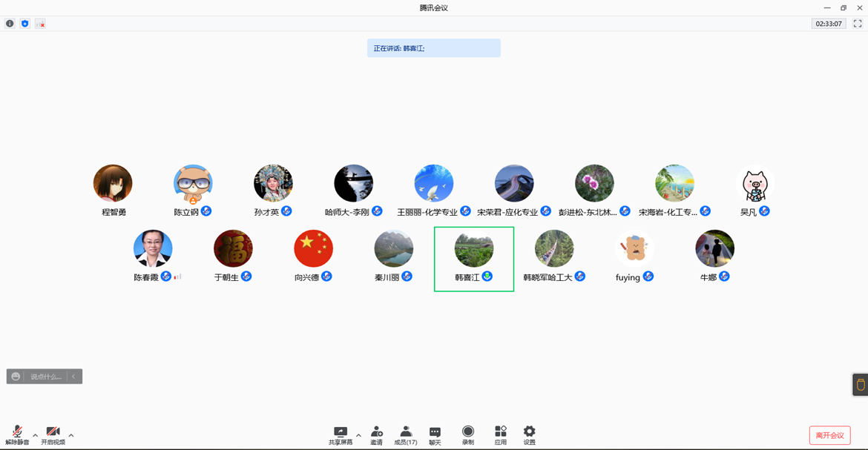Image resolution: width=868 pixels, height=450 pixels.
Task: Open the apps (应用) icon
Action: (500, 435)
